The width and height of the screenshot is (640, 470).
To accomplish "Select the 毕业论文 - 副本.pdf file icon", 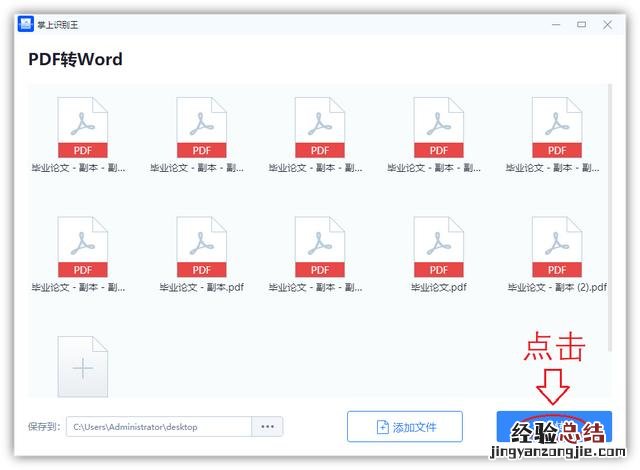I will (201, 246).
